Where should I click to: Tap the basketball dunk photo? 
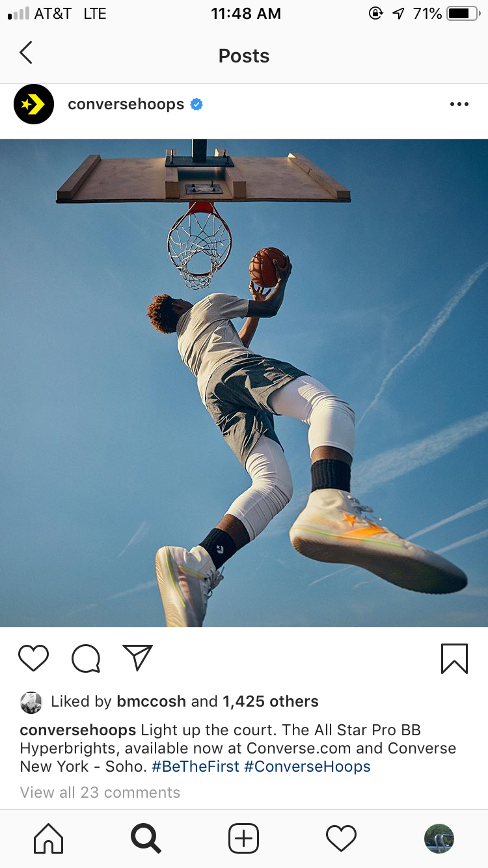pyautogui.click(x=244, y=383)
